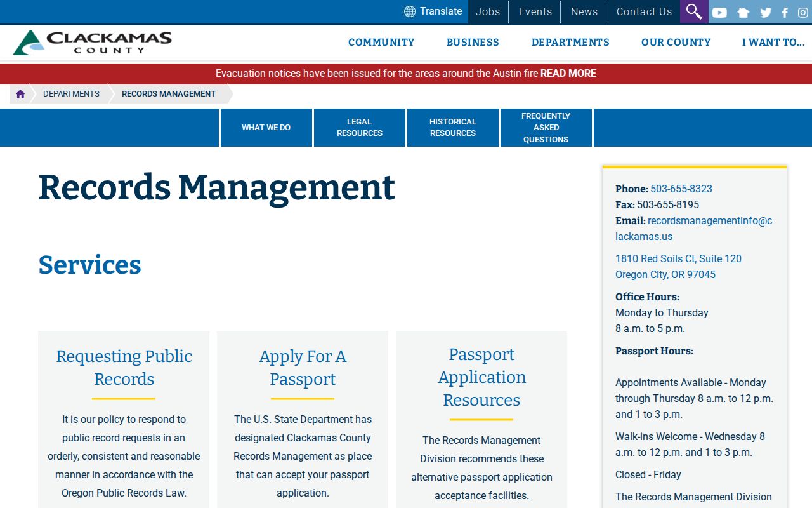Open the Events link
This screenshot has height=508, width=812.
(535, 11)
